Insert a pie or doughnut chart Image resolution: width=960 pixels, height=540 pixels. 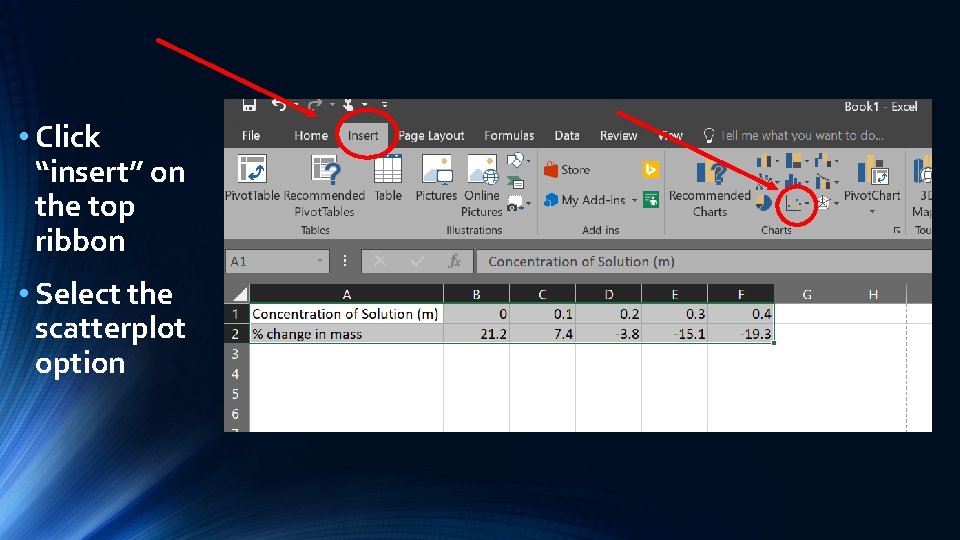(x=763, y=203)
